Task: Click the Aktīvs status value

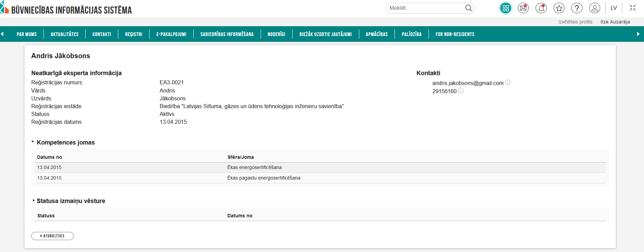Action: [x=167, y=114]
